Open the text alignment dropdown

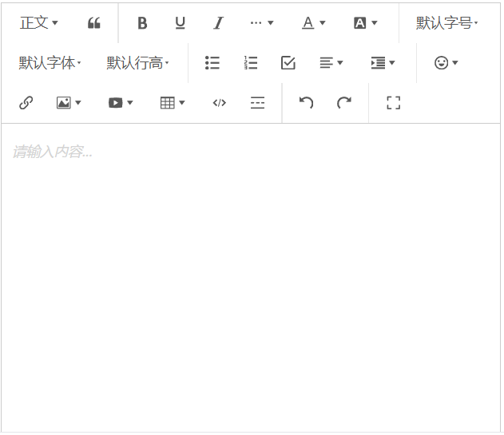pyautogui.click(x=331, y=63)
